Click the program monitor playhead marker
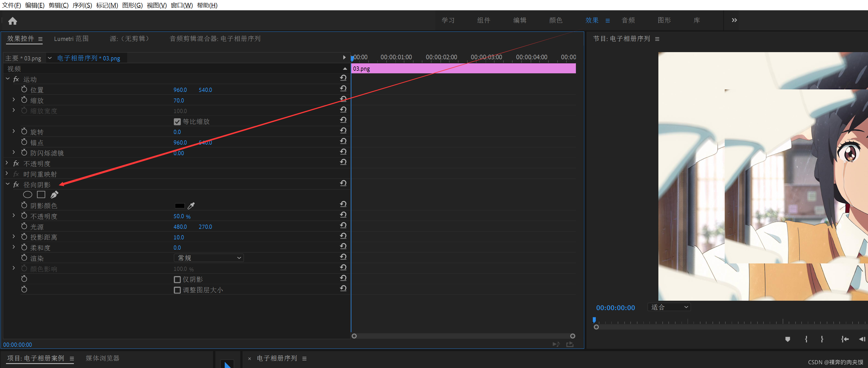The width and height of the screenshot is (868, 368). coord(594,320)
